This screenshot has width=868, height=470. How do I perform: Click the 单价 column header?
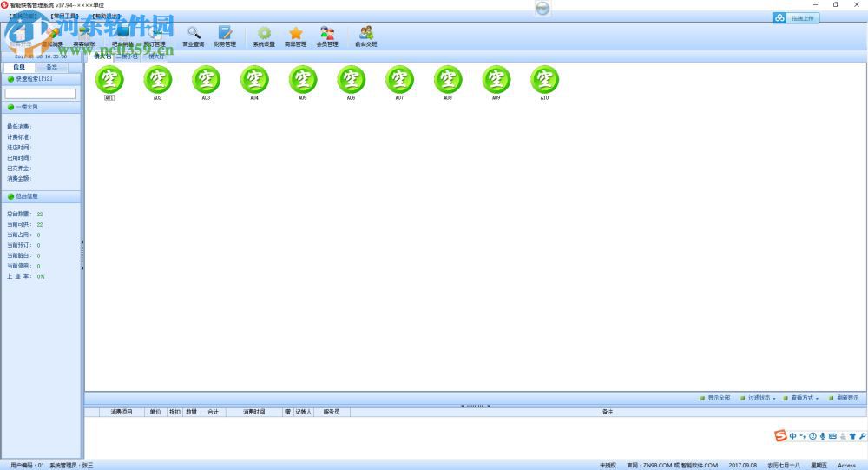click(155, 412)
